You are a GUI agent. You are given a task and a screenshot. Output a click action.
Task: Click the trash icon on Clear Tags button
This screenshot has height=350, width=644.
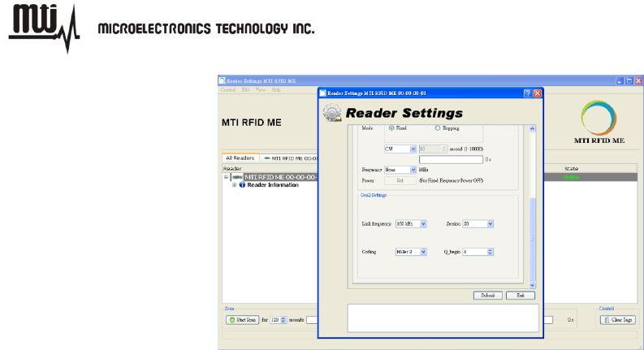click(607, 320)
